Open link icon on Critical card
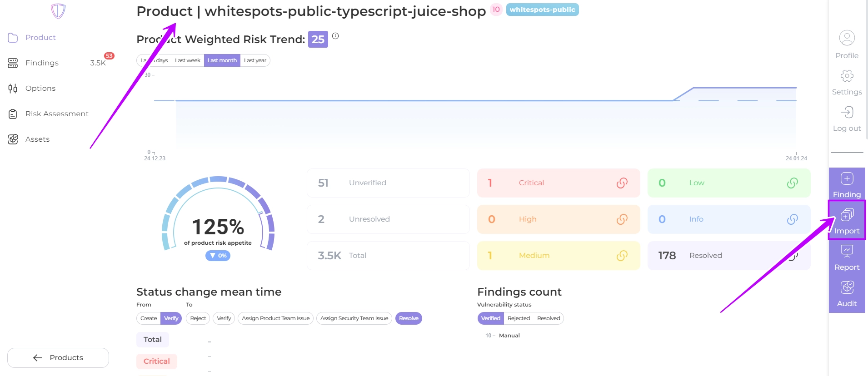The width and height of the screenshot is (868, 376). click(622, 183)
